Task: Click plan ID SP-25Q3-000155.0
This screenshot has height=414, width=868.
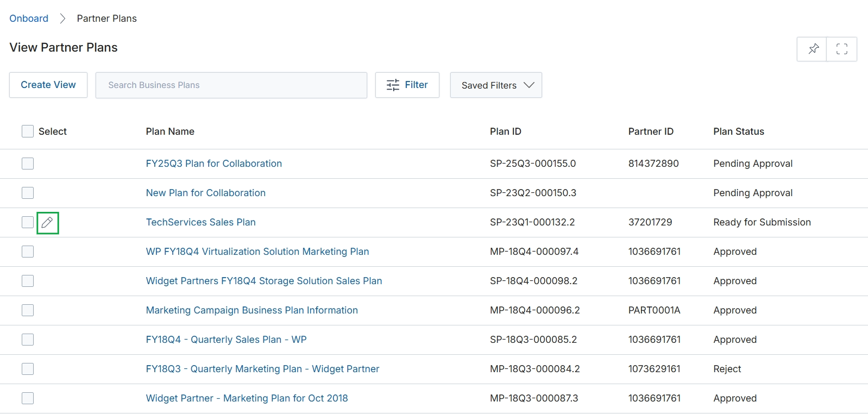Action: click(533, 164)
